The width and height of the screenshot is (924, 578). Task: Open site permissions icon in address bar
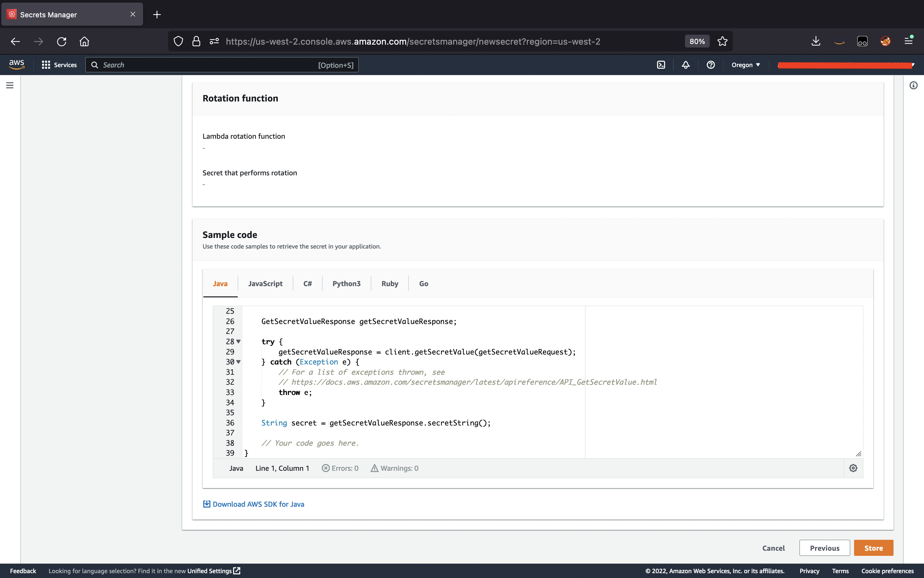(214, 41)
